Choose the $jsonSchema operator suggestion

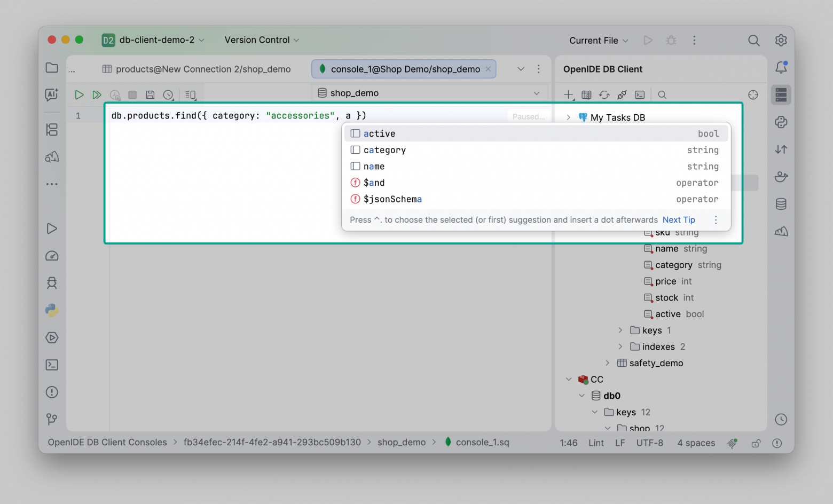pos(536,199)
